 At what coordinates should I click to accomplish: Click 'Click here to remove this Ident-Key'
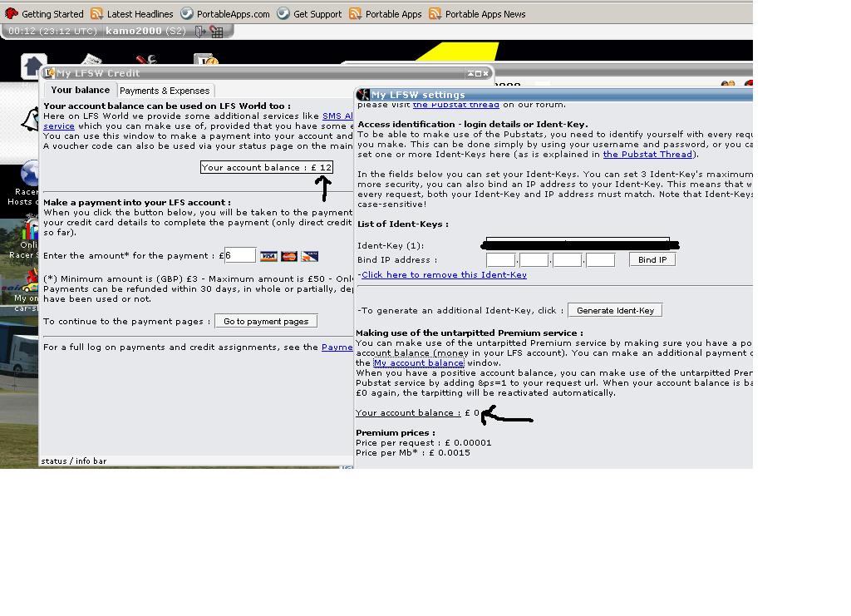(x=444, y=275)
